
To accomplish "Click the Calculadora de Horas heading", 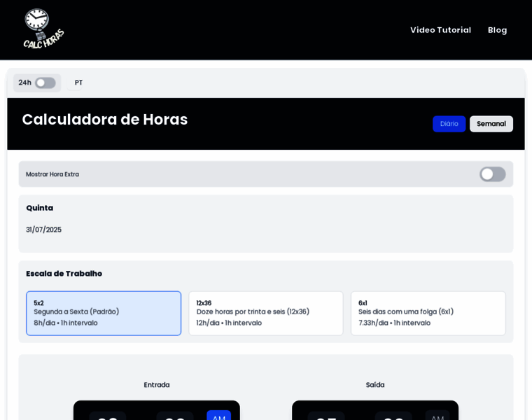I will pyautogui.click(x=105, y=120).
